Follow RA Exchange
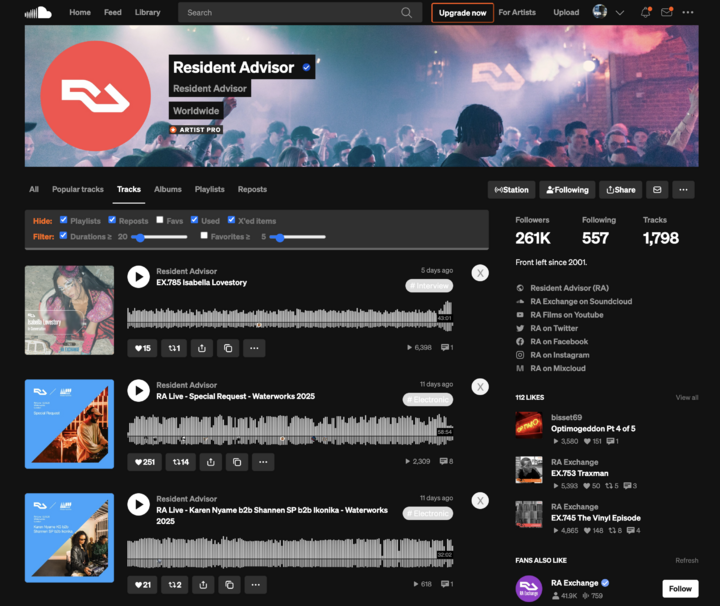 (680, 589)
